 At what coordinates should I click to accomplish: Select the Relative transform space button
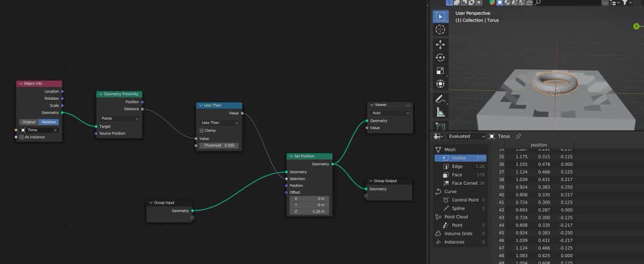point(49,122)
